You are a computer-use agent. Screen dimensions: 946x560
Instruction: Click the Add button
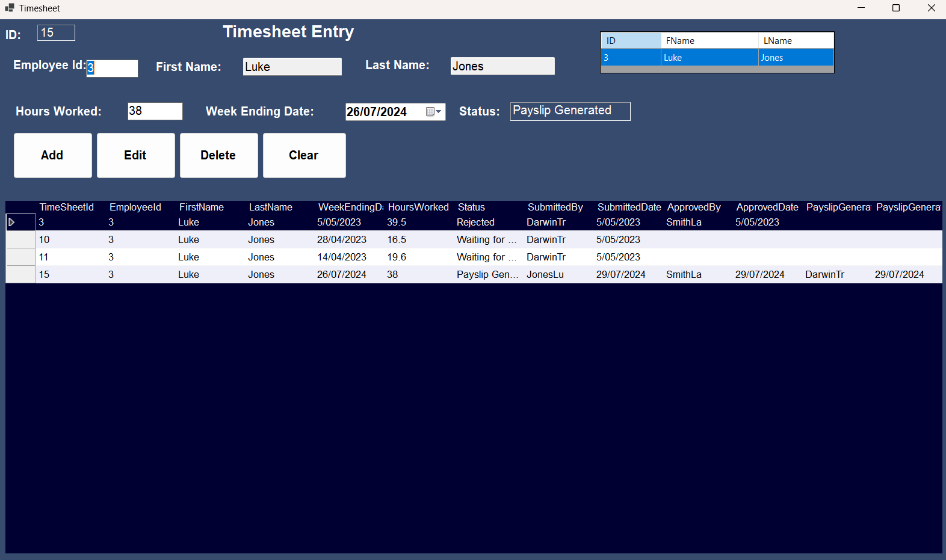tap(52, 155)
